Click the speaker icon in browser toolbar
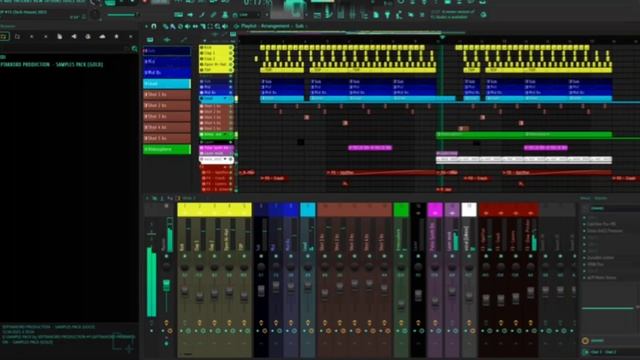This screenshot has height=360, width=640. pos(74,36)
